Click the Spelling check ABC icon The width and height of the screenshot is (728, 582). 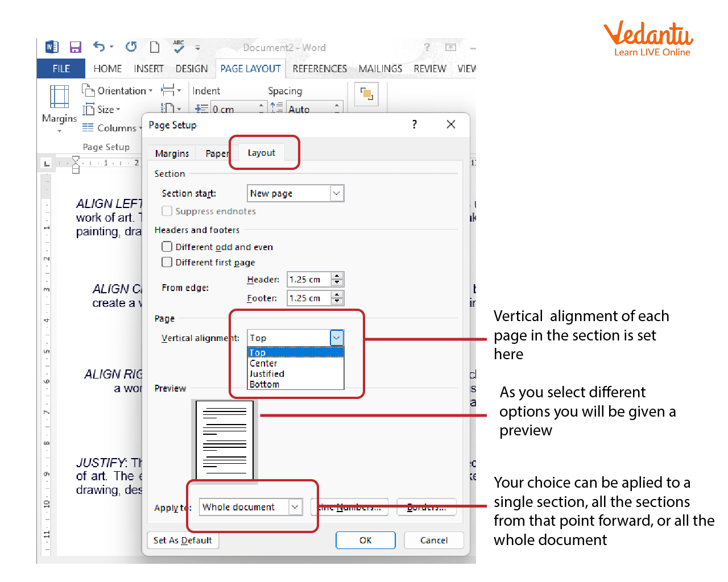point(179,47)
